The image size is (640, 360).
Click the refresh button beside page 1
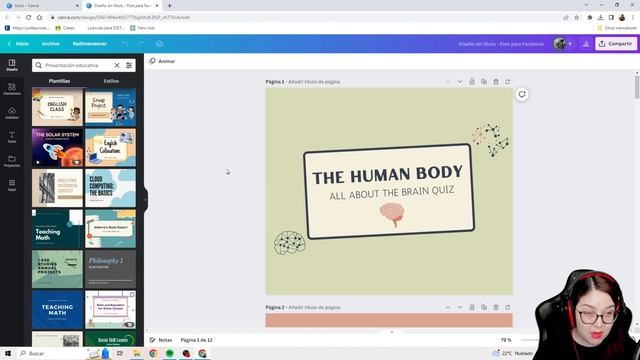point(522,94)
